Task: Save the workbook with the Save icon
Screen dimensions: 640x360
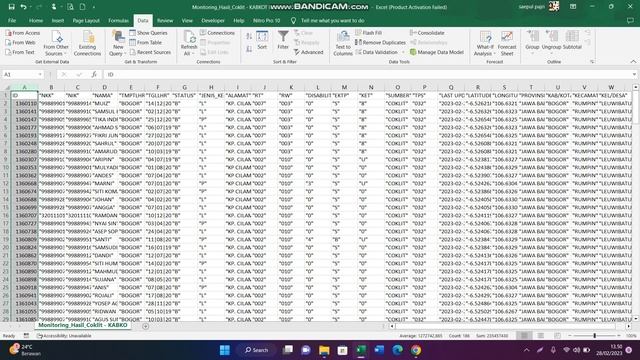Action: pyautogui.click(x=11, y=7)
